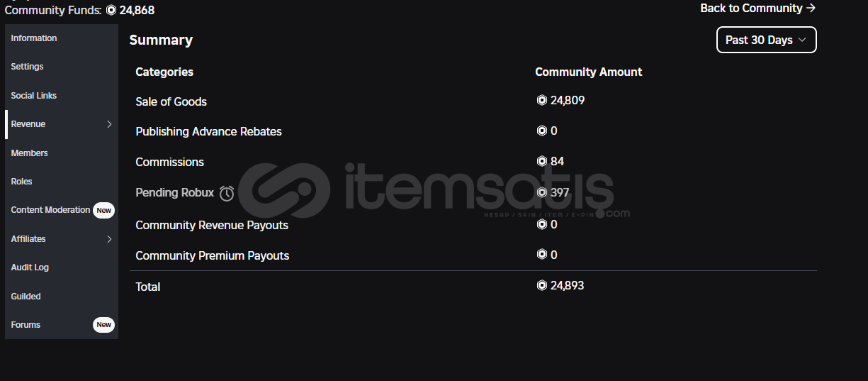Open Roles from the sidebar
868x381 pixels.
pyautogui.click(x=62, y=182)
